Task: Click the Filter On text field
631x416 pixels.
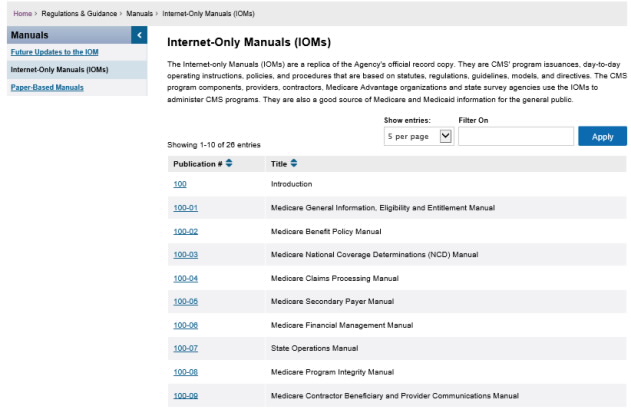Action: (515, 136)
